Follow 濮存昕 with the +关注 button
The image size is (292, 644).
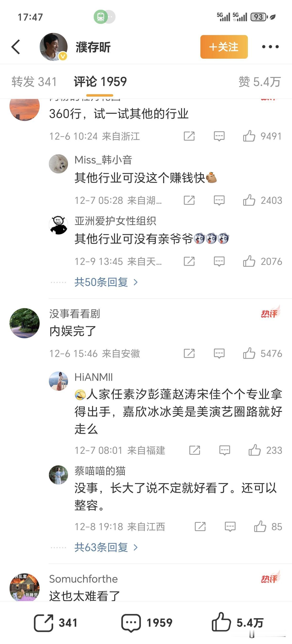click(x=224, y=47)
